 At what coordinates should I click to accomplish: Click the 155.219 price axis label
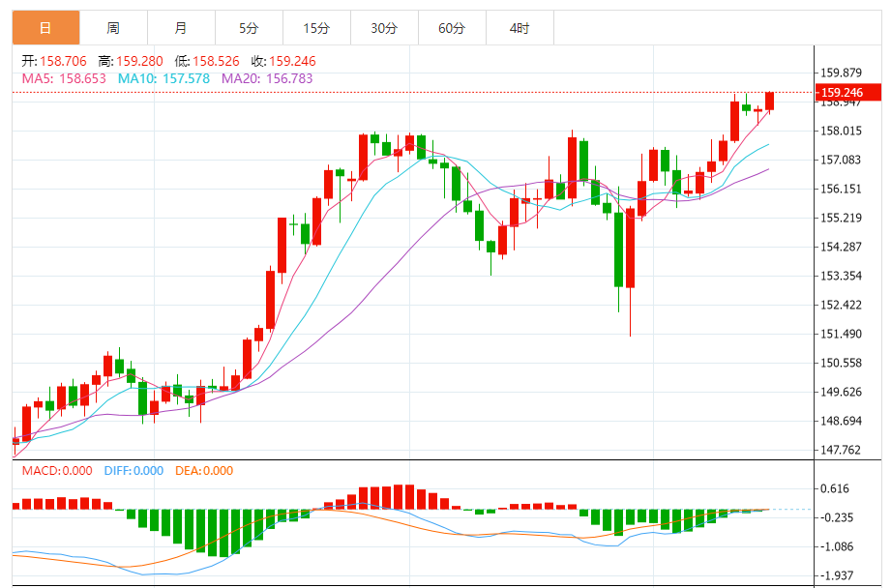[x=841, y=218]
